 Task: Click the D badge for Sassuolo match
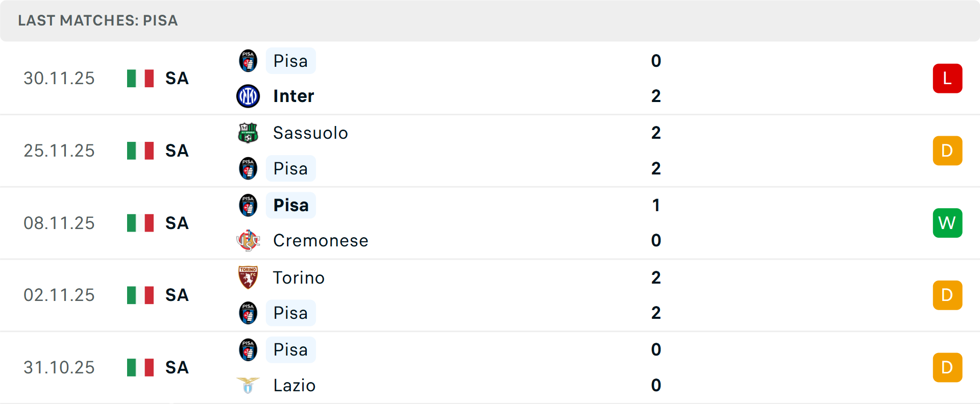(947, 150)
